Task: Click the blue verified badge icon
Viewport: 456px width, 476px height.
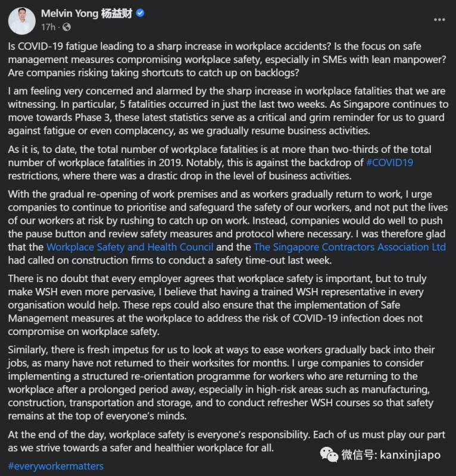Action: coord(140,14)
